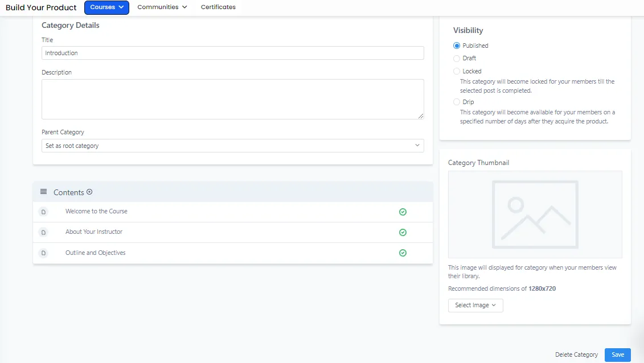This screenshot has width=644, height=363.
Task: Click the document icon for Welcome to the Course
Action: (43, 212)
